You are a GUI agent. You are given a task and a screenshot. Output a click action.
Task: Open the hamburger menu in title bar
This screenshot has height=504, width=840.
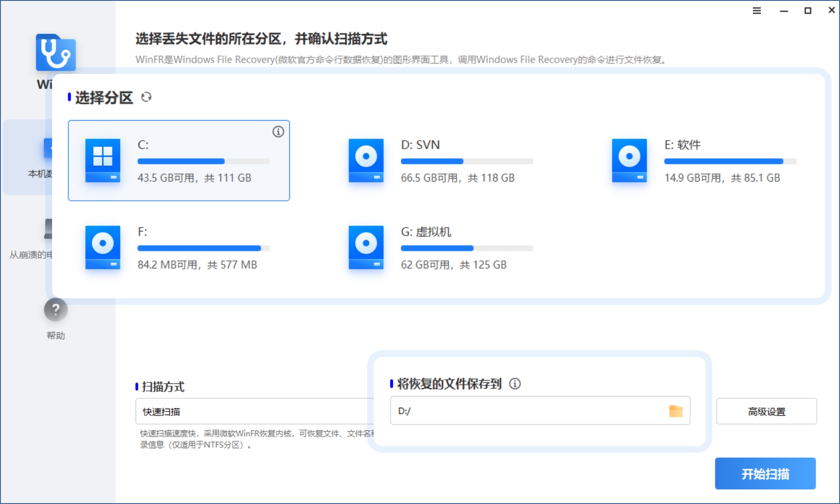(756, 11)
